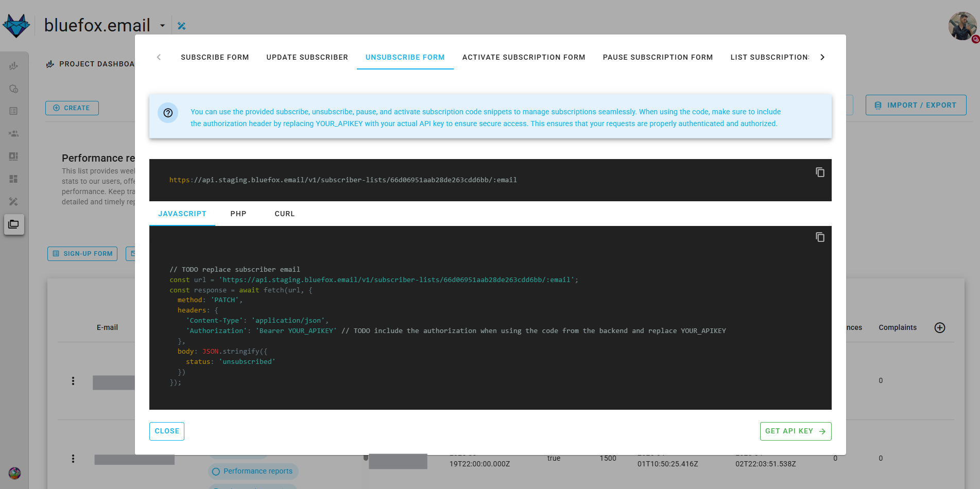This screenshot has width=980, height=489.
Task: Open the dashboard chart sidebar icon
Action: point(14,66)
